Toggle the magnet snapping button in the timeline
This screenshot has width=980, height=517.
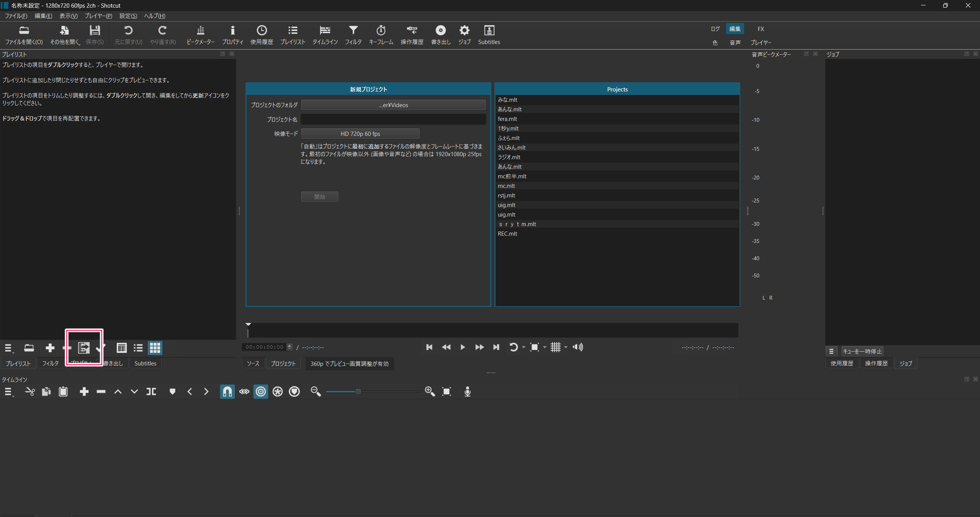click(227, 391)
